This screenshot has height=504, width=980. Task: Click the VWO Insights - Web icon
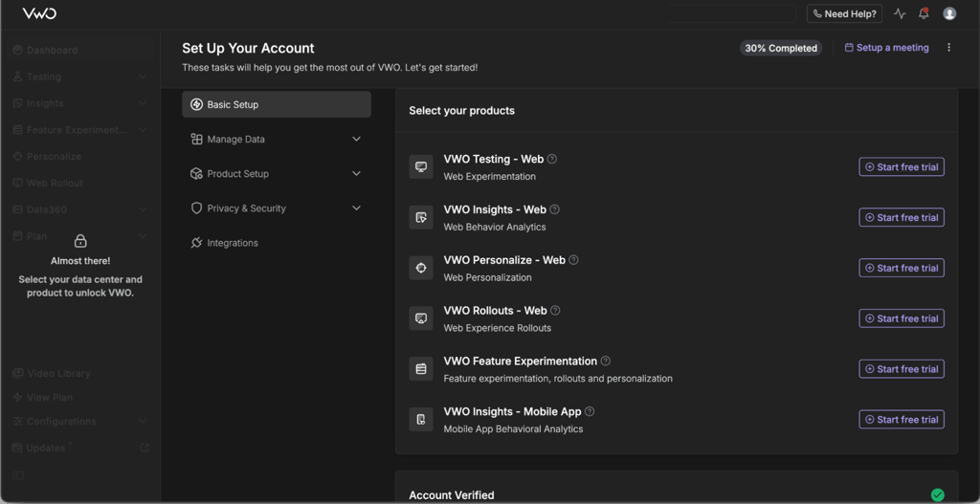tap(421, 217)
